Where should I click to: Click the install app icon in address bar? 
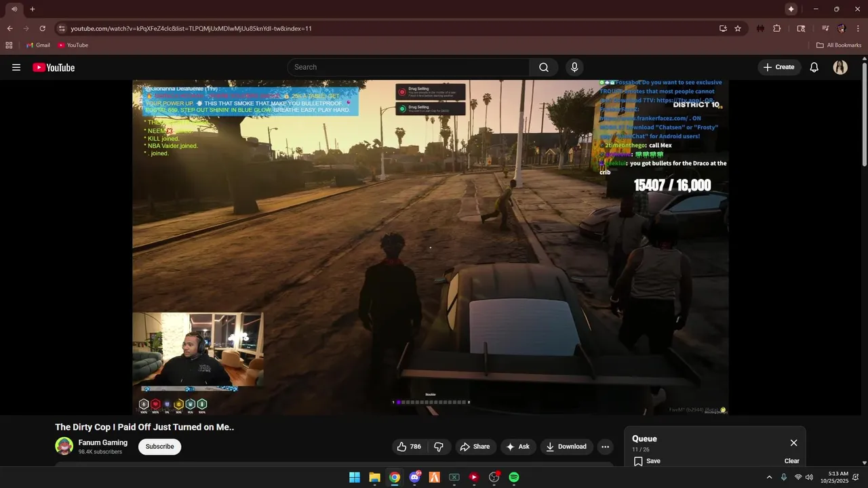point(723,28)
